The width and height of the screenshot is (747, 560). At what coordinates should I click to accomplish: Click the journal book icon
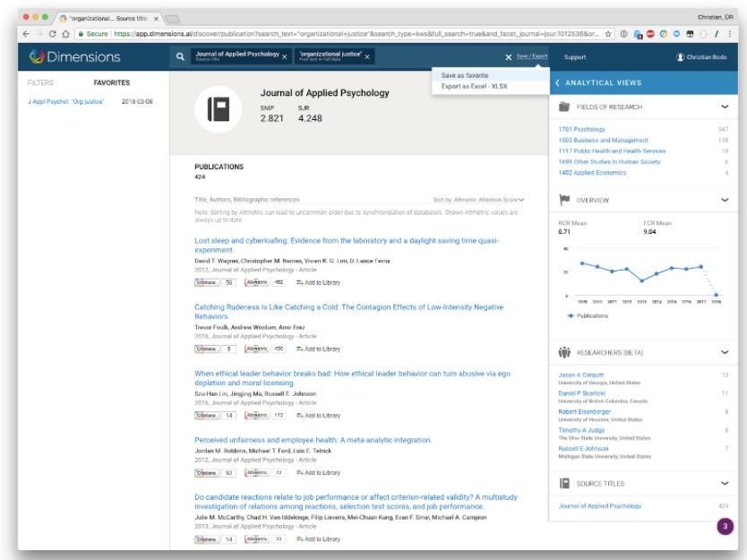pos(219,108)
